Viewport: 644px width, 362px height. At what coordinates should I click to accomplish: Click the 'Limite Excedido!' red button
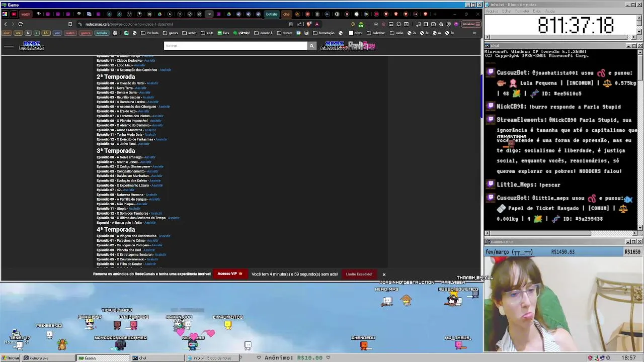[359, 275]
